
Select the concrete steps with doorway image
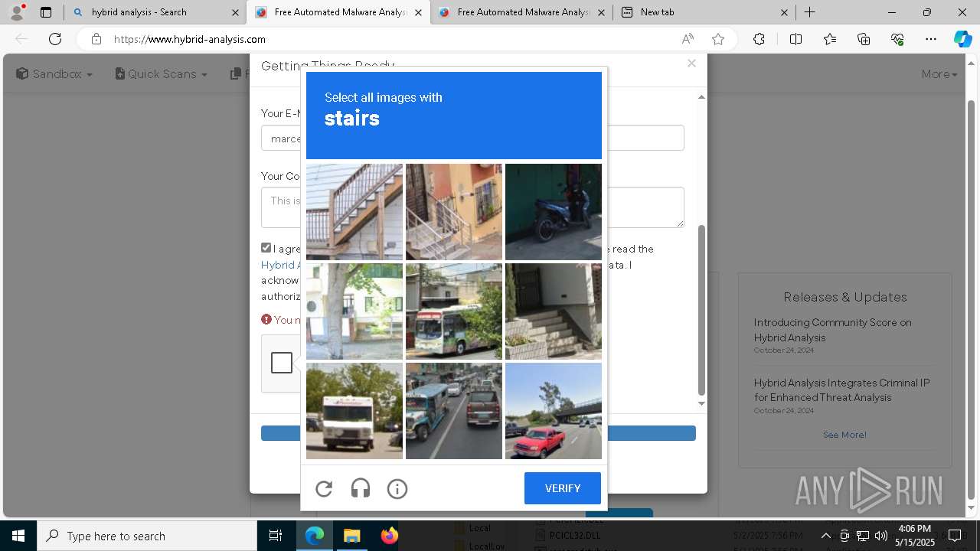(554, 311)
